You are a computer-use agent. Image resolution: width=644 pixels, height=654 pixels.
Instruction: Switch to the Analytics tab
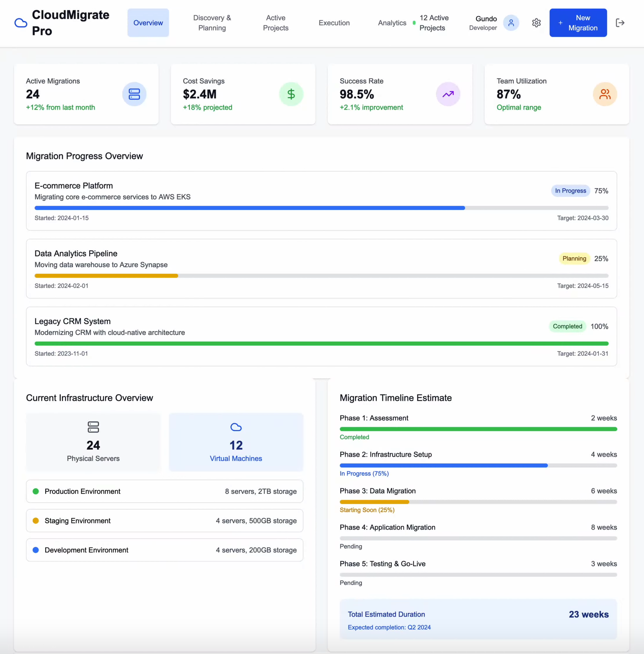[392, 23]
